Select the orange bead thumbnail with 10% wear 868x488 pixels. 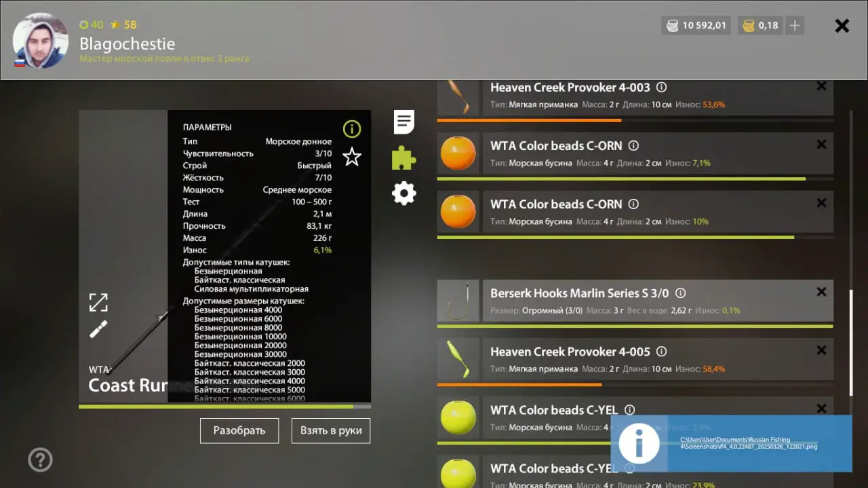[458, 212]
